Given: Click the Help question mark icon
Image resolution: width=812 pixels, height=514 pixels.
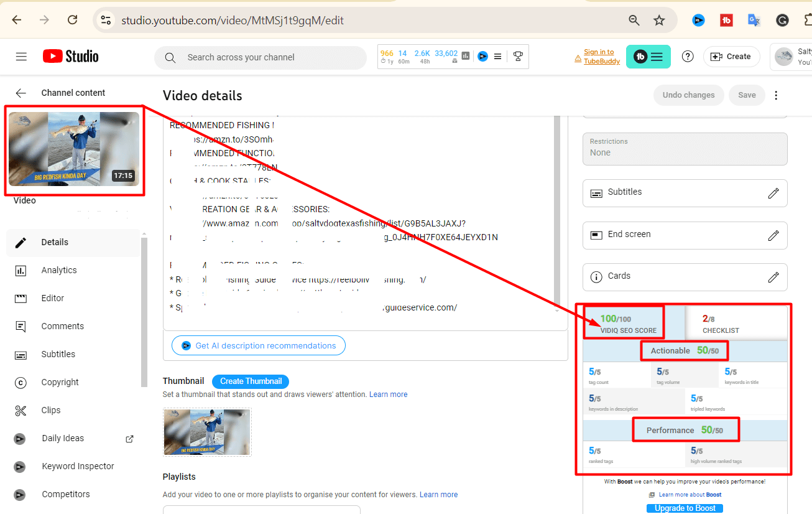Looking at the screenshot, I should (x=688, y=57).
